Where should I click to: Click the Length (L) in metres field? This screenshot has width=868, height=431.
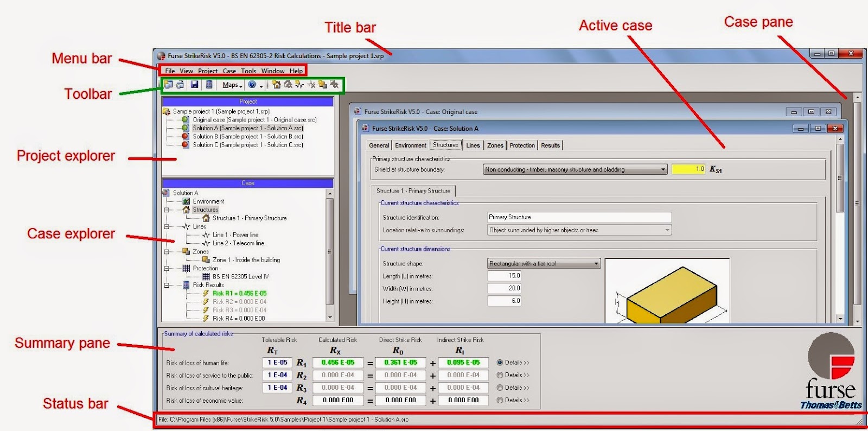504,276
